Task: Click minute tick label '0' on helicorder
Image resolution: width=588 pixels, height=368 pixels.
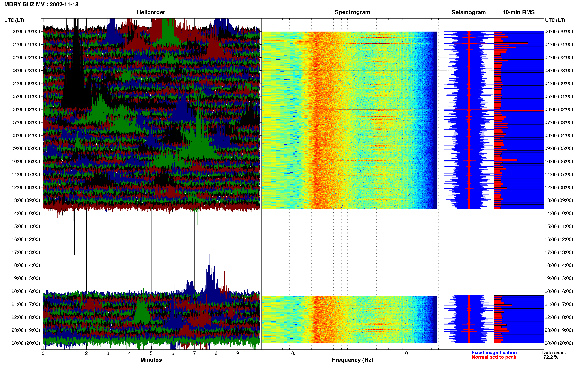Action: tap(43, 353)
